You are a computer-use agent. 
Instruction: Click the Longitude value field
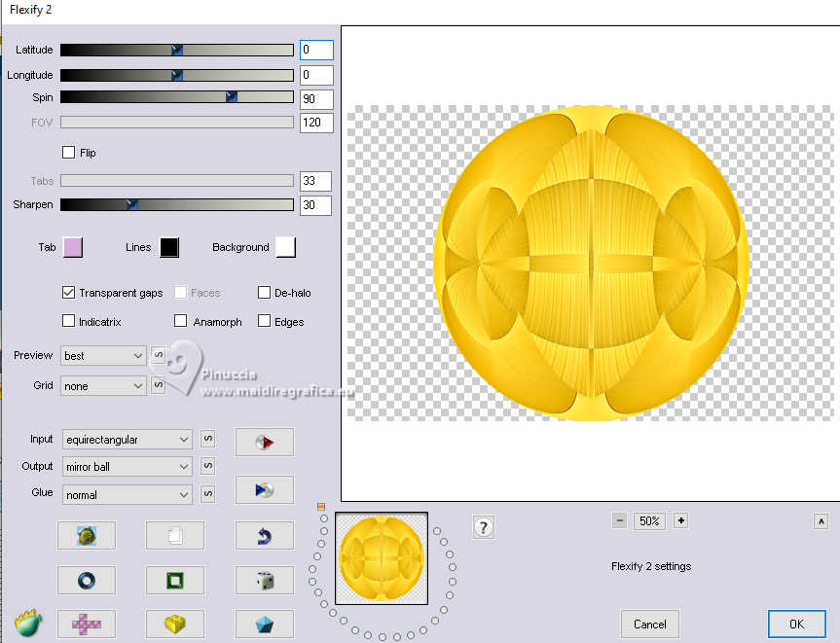click(x=316, y=75)
